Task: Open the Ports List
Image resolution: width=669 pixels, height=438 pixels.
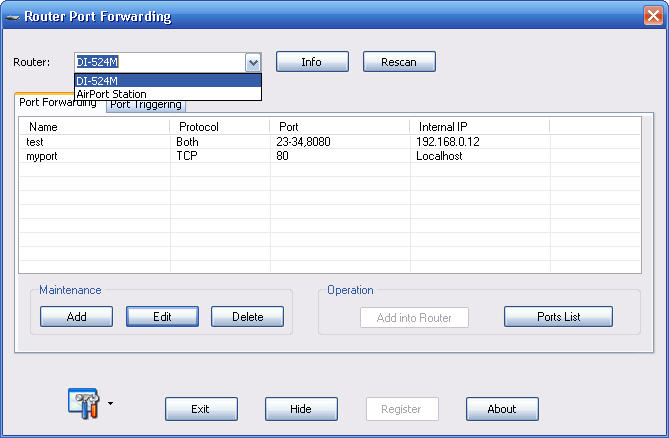Action: pyautogui.click(x=558, y=317)
